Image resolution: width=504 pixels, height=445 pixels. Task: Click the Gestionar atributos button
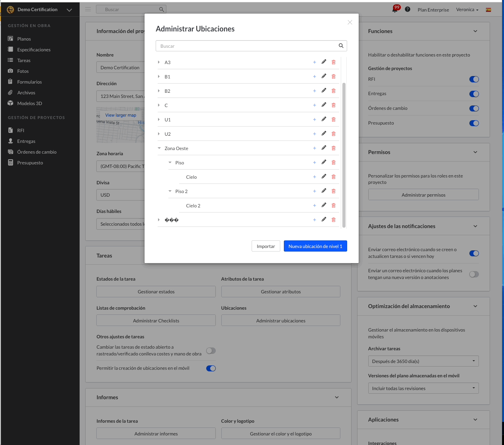pyautogui.click(x=281, y=291)
